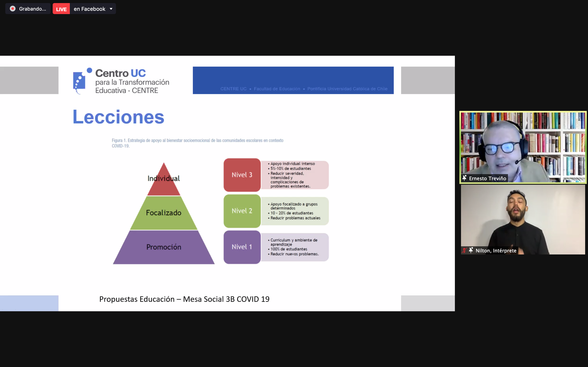
Task: Click the purple Nivel 1 box
Action: pyautogui.click(x=242, y=247)
